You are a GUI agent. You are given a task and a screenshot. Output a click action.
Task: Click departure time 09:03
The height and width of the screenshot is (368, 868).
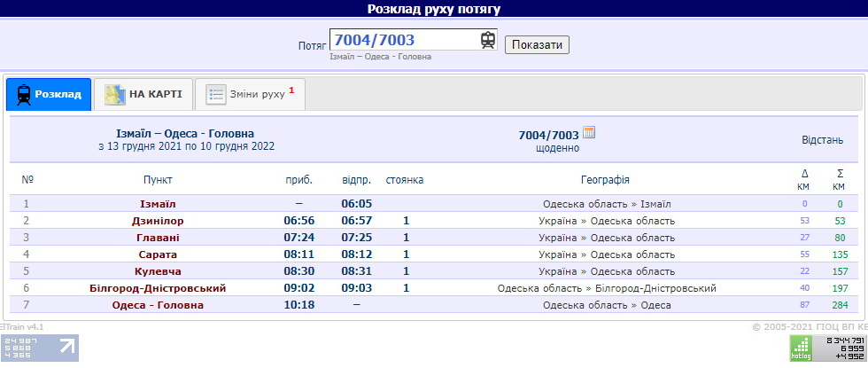coord(356,288)
